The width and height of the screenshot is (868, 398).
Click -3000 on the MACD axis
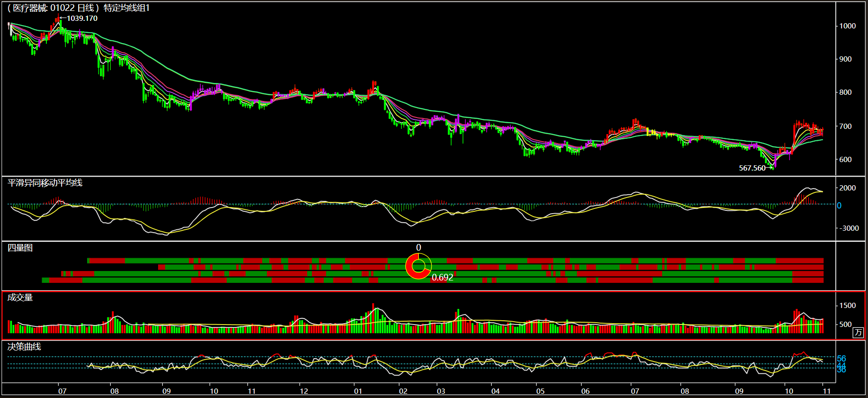(849, 228)
